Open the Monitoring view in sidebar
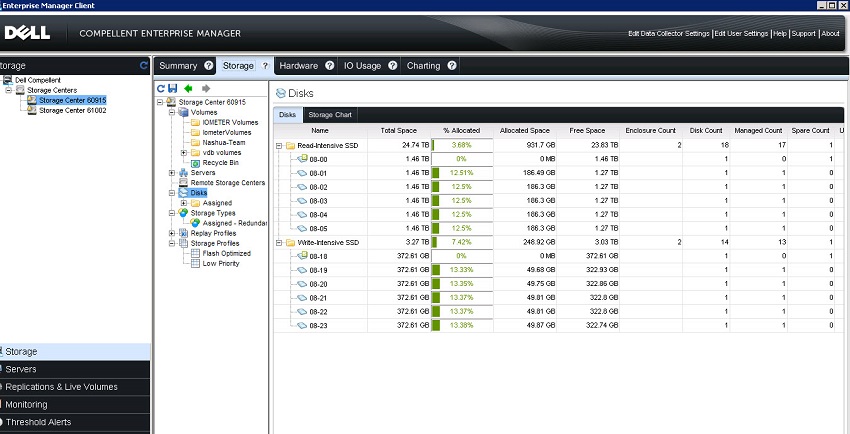The width and height of the screenshot is (850, 434). pyautogui.click(x=75, y=404)
